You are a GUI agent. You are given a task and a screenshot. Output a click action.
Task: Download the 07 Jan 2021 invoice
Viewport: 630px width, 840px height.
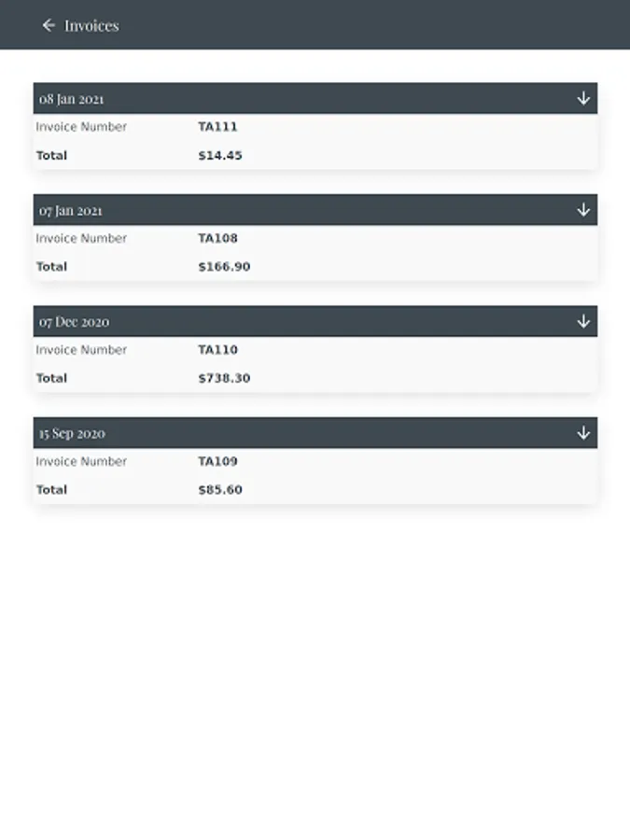pos(583,210)
